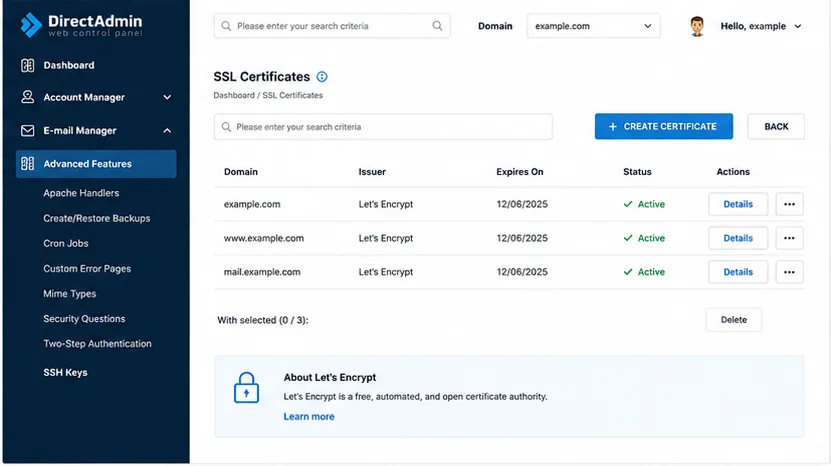Click Let's Encrypt issuer in www.example.com row
831x466 pixels.
click(385, 238)
